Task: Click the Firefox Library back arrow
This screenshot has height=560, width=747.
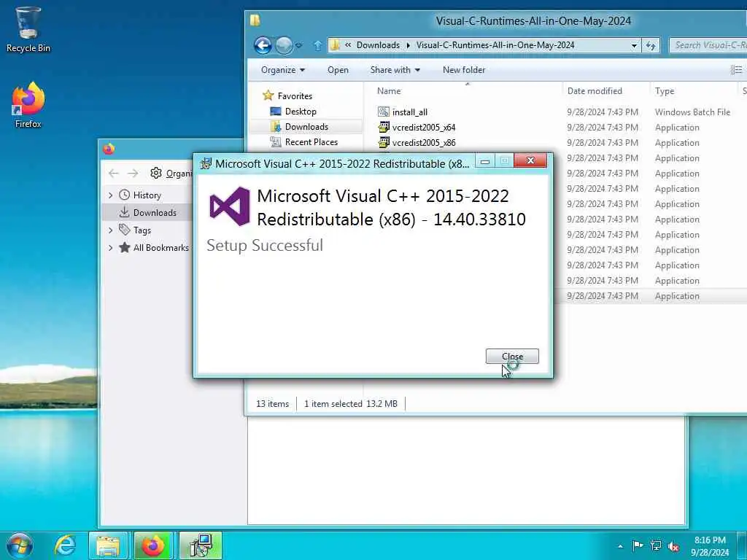Action: tap(113, 174)
